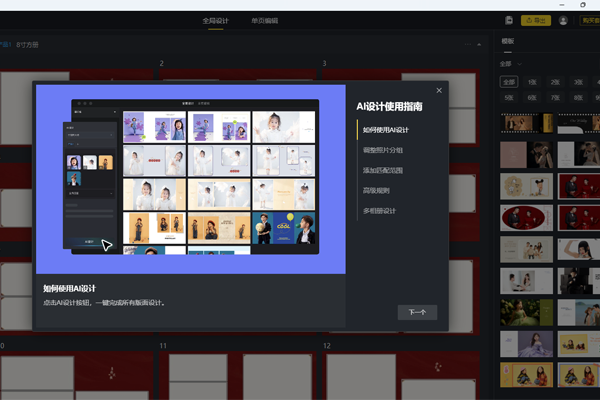Switch to the 单页编辑 tab
The height and width of the screenshot is (400, 600).
pos(265,20)
